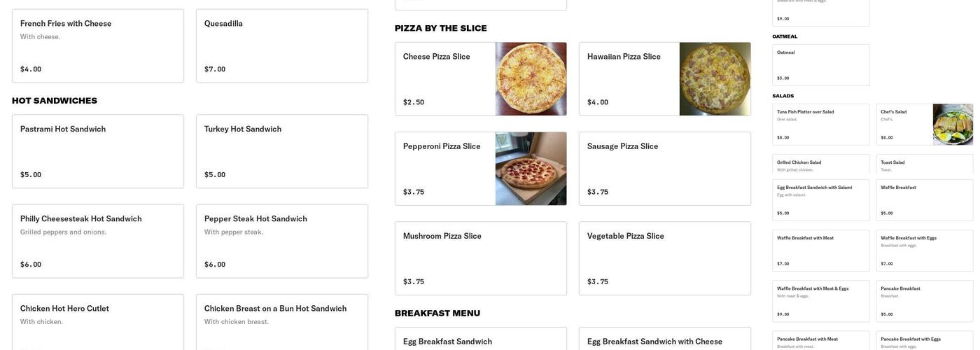980x350 pixels.
Task: Select the Oatmeal item in side menu
Action: (820, 65)
